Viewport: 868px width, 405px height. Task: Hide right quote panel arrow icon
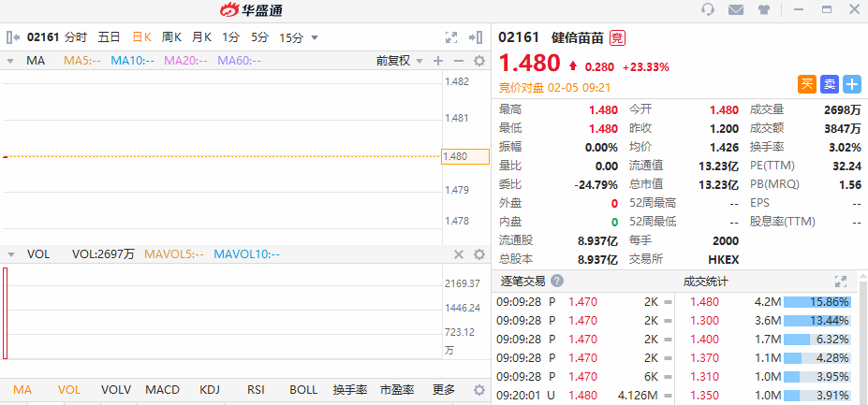(476, 37)
